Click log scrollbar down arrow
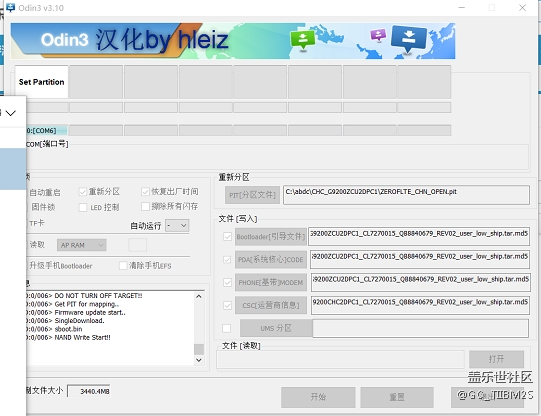Screen dimensions: 541x416 (199, 360)
